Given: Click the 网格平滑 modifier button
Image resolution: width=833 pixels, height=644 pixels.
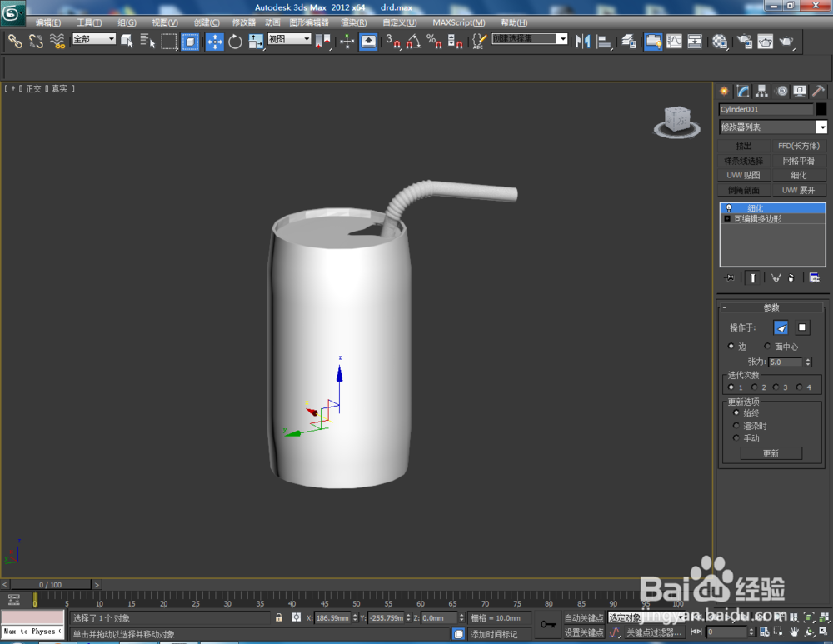Looking at the screenshot, I should pos(799,161).
